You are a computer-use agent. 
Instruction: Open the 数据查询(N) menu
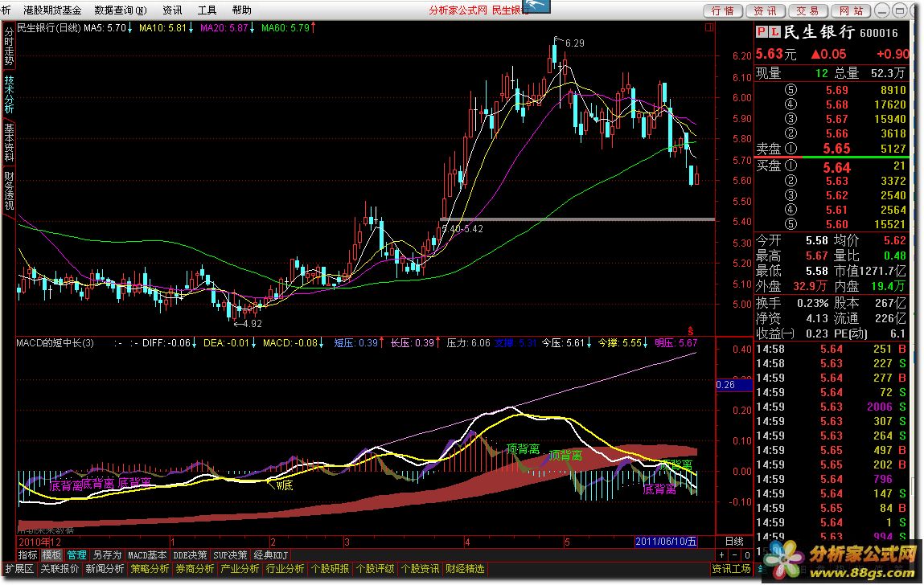pos(121,10)
